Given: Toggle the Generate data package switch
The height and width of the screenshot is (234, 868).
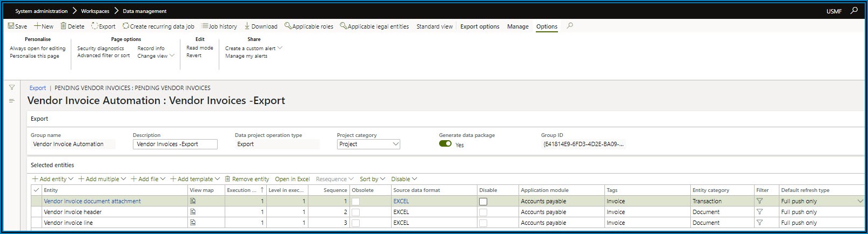Looking at the screenshot, I should point(445,144).
